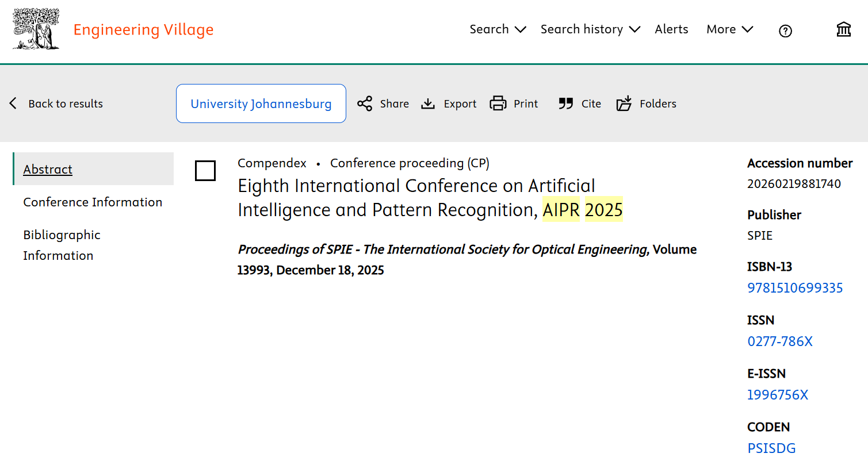This screenshot has height=457, width=868.
Task: Click the Export download icon
Action: pos(428,103)
